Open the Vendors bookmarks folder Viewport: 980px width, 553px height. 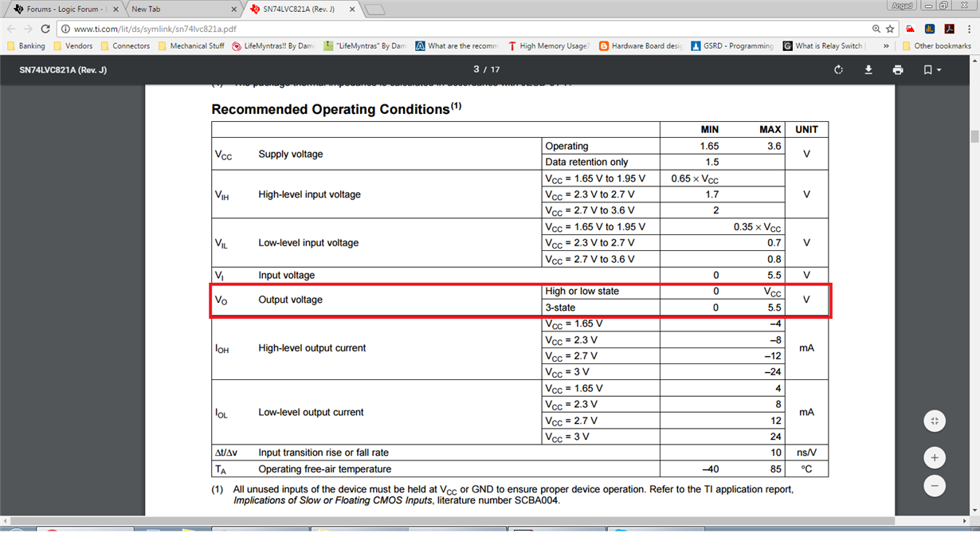point(73,46)
